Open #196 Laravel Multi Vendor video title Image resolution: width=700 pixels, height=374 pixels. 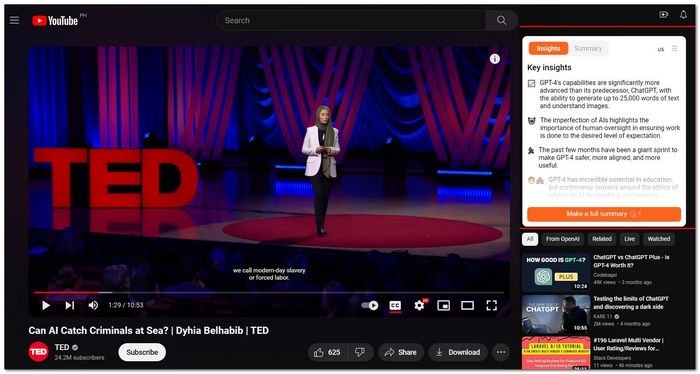[x=629, y=344]
